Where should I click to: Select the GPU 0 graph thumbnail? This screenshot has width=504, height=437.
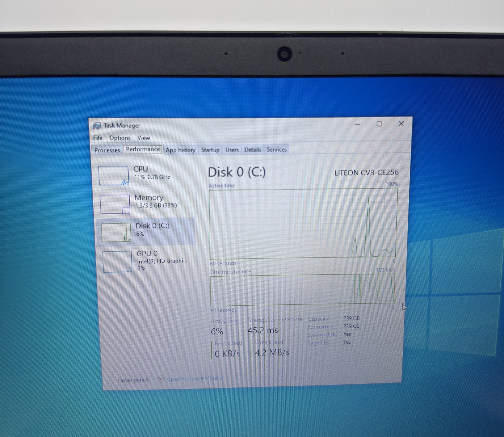click(x=117, y=262)
